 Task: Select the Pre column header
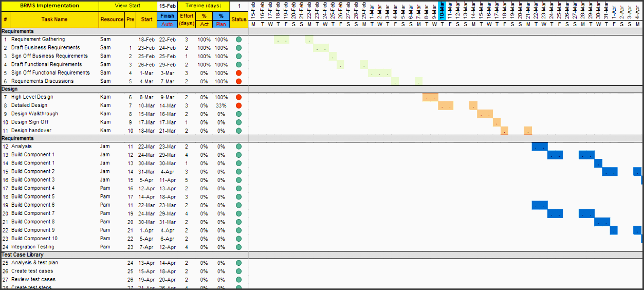coord(131,20)
